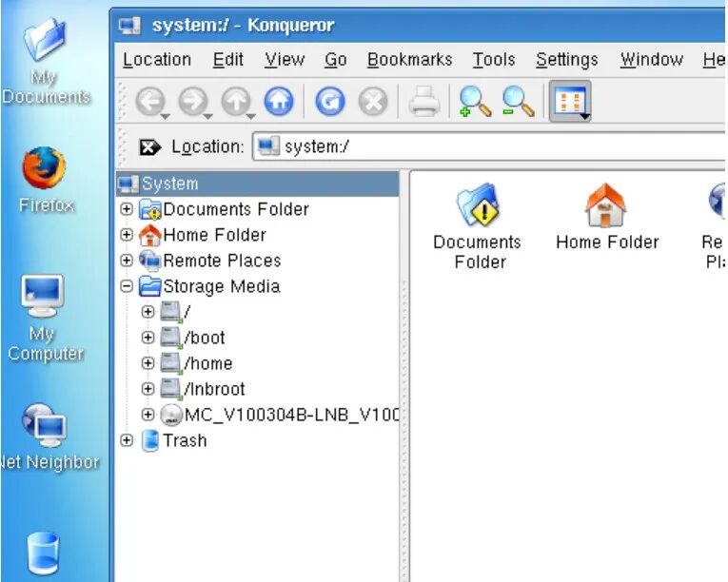728x582 pixels.
Task: Click the Up directory arrow
Action: click(235, 101)
